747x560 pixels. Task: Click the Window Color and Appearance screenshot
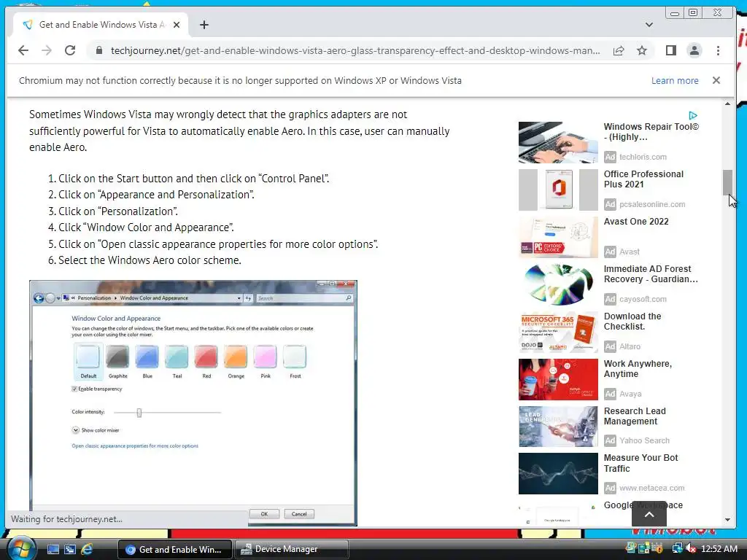click(193, 402)
